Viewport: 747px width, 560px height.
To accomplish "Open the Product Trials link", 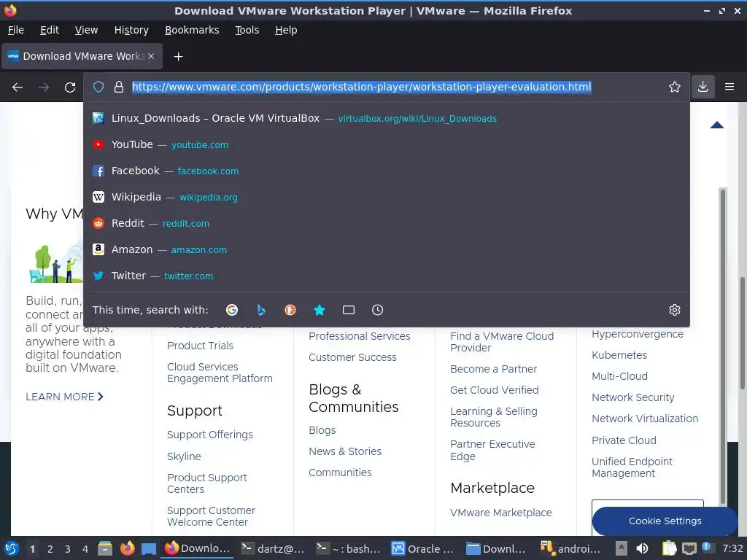I will [x=200, y=346].
